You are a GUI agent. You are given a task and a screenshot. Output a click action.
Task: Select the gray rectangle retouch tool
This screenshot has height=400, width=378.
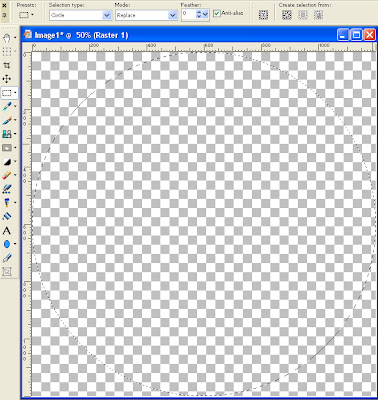[x=6, y=148]
